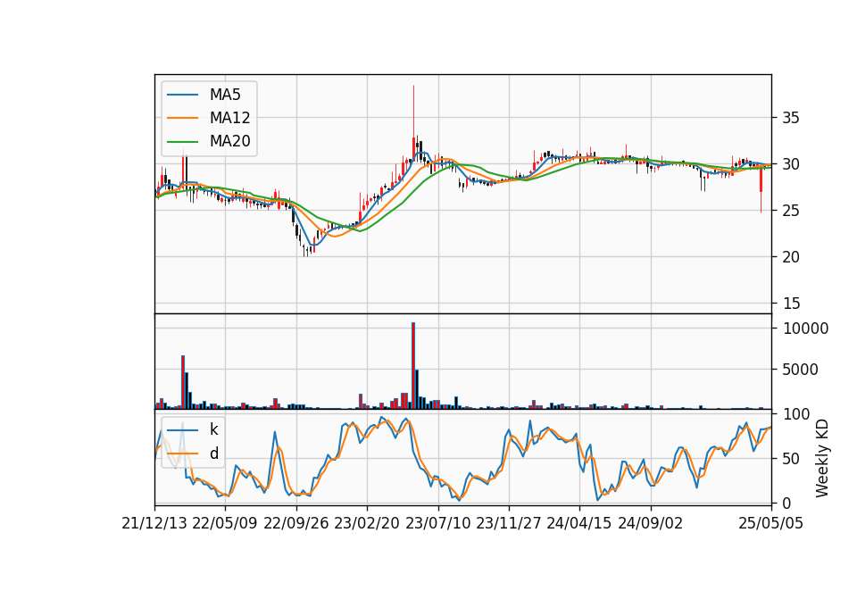
Task: Click the MA12 legend label
Action: [x=229, y=118]
